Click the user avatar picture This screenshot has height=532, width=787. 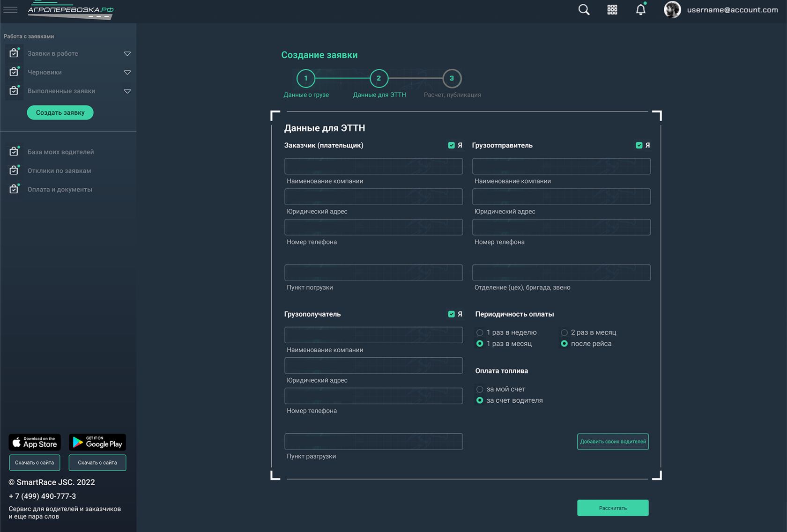pos(672,10)
